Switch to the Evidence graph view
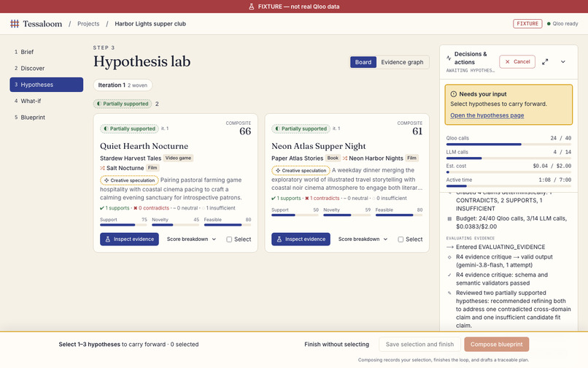Viewport: 588px width, 368px height. (x=402, y=62)
